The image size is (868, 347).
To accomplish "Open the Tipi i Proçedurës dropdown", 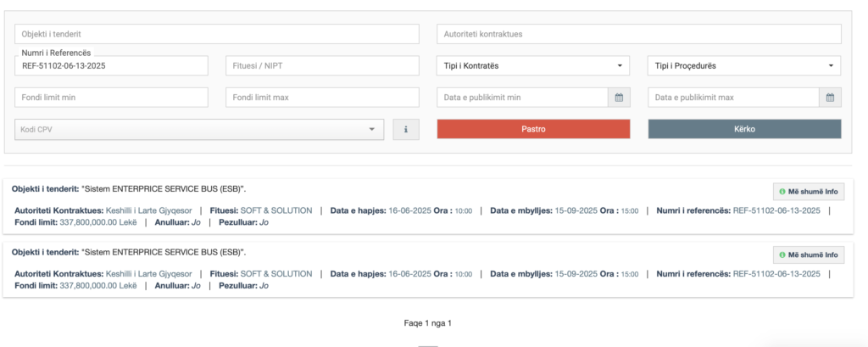I will click(744, 66).
